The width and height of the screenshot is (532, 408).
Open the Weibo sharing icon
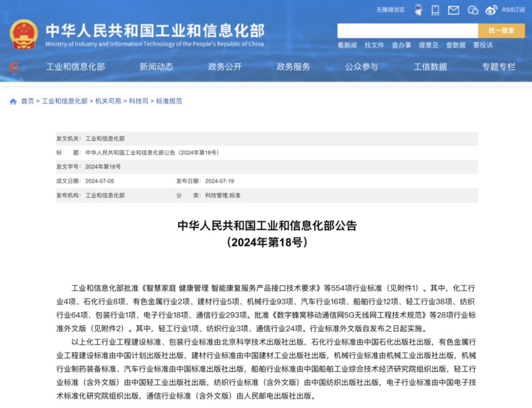coord(491,9)
